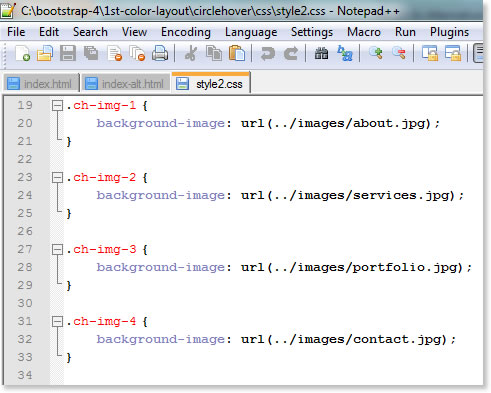Click the New file toolbar icon
Screen dimensions: 491x393
click(x=23, y=53)
